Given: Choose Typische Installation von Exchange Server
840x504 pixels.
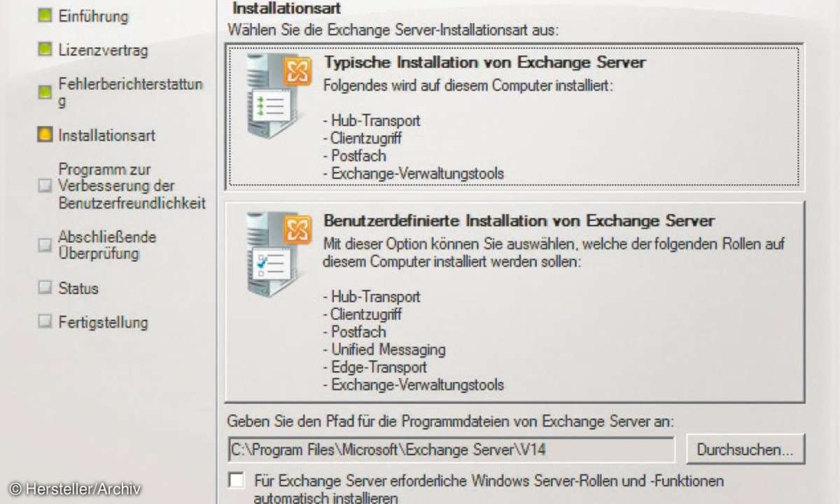Looking at the screenshot, I should click(x=514, y=117).
